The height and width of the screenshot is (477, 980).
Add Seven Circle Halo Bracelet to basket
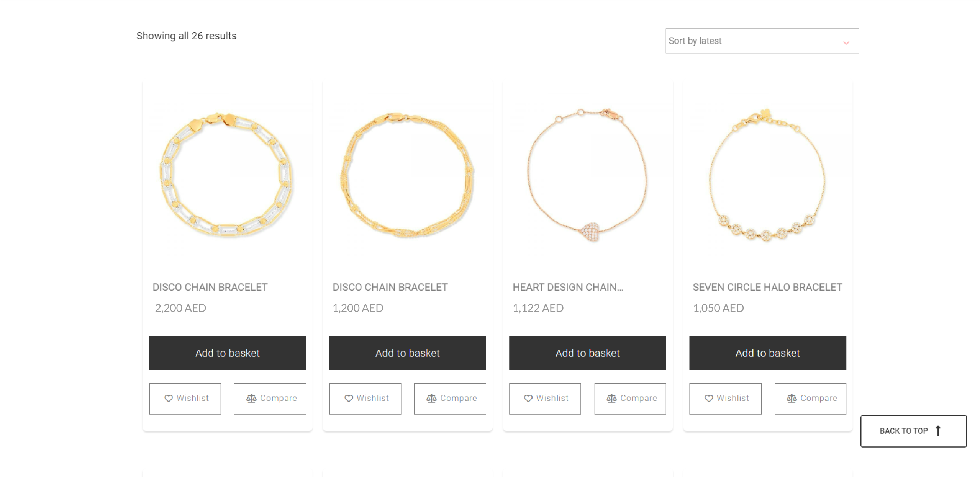coord(768,353)
